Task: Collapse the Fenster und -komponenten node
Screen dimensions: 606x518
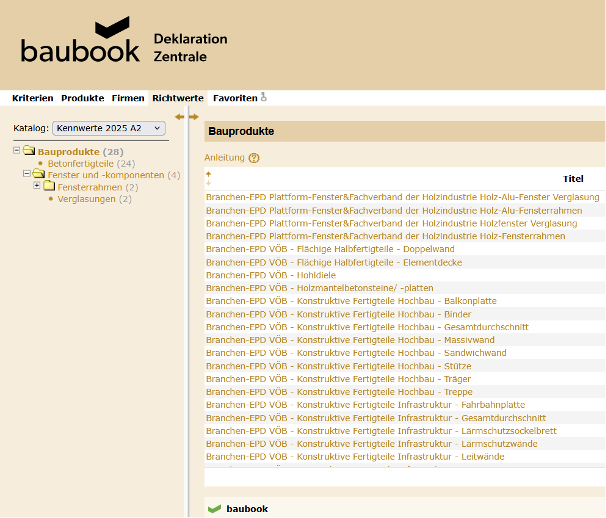Action: [27, 174]
